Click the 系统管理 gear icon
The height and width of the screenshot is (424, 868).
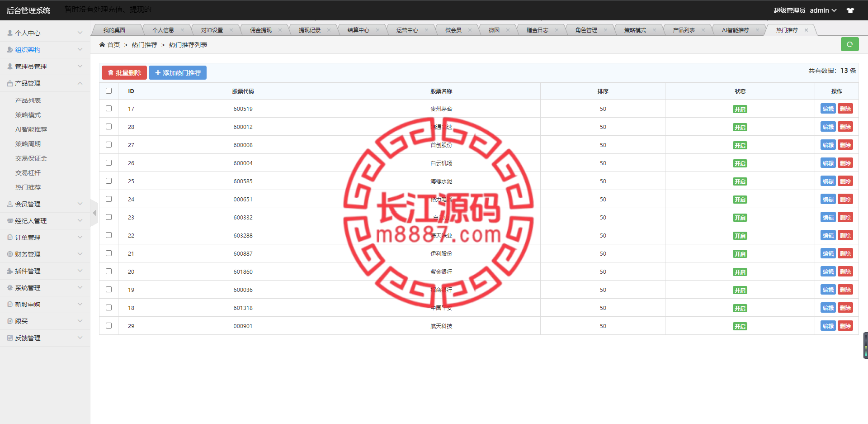point(10,288)
